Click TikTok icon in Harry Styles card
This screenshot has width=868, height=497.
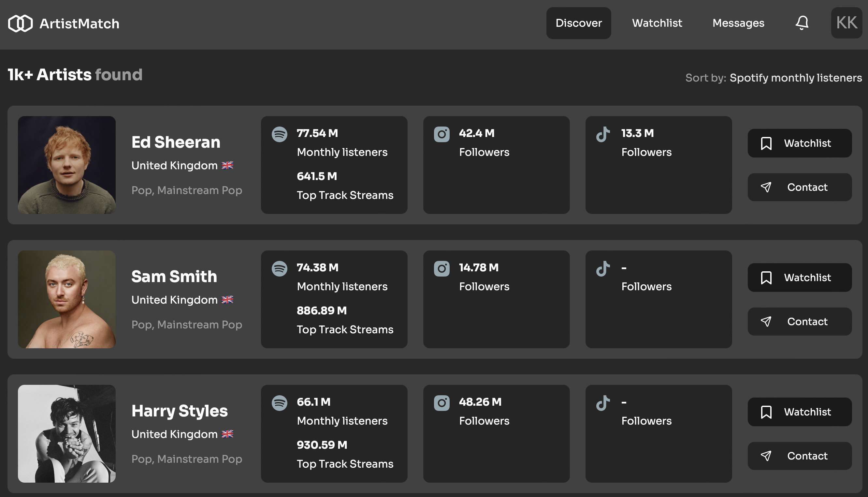[603, 403]
